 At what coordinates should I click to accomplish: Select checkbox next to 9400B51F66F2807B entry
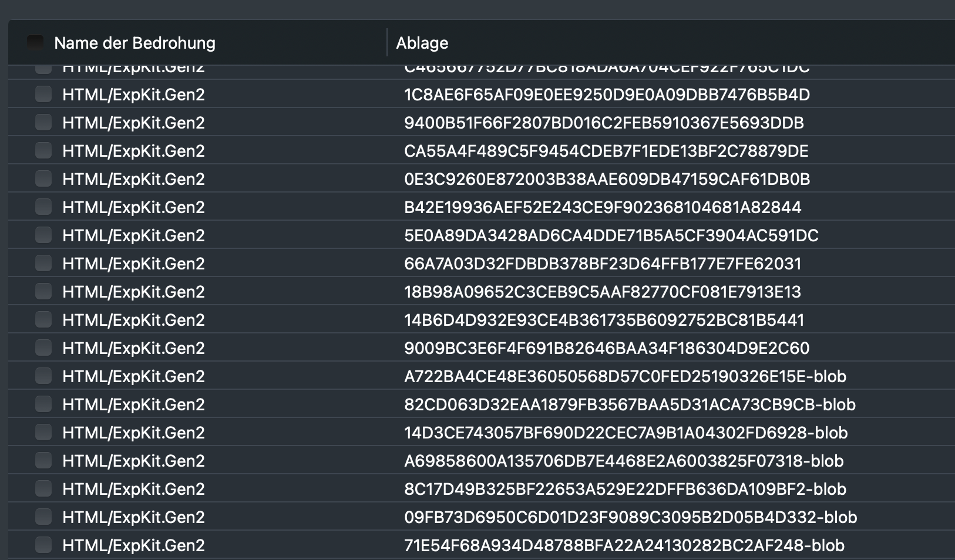tap(43, 122)
